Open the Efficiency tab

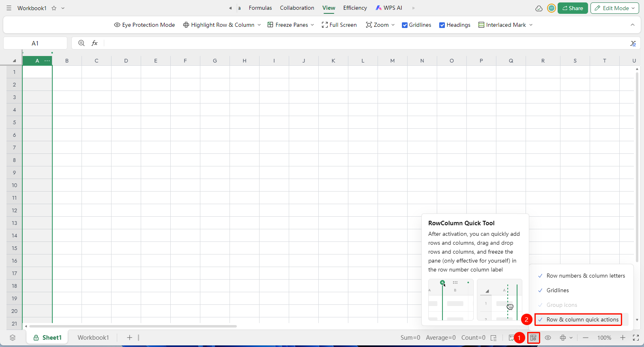[355, 8]
